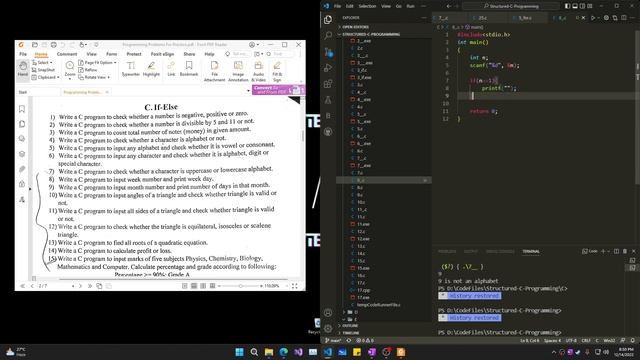Switch to the Form ribbon tab in Foxit
The width and height of the screenshot is (640, 360).
click(111, 54)
